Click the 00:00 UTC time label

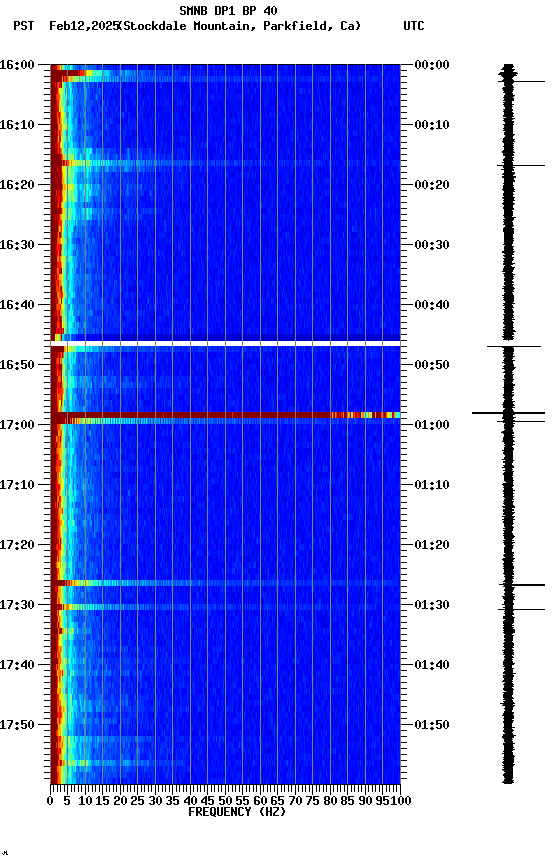pos(432,65)
